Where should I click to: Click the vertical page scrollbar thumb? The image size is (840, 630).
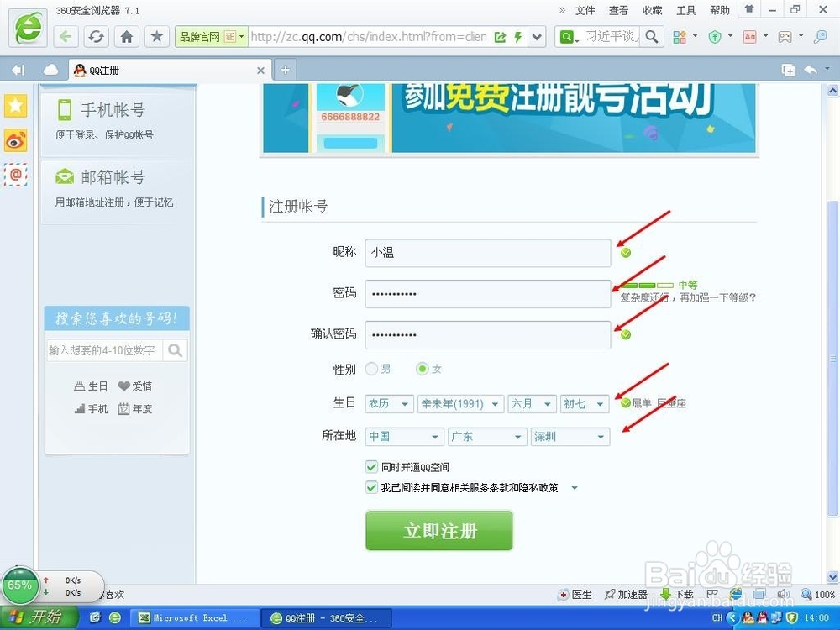(x=832, y=358)
